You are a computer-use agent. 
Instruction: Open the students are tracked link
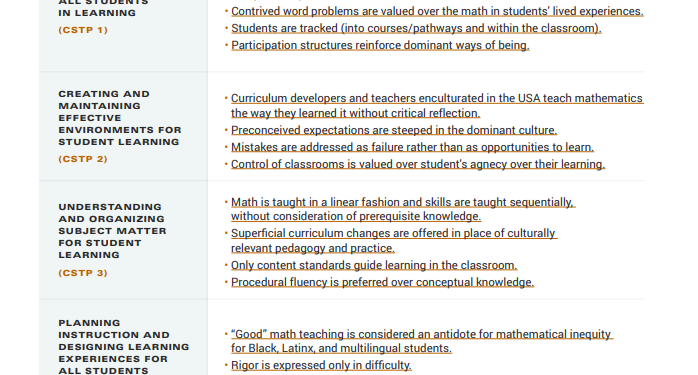click(416, 28)
